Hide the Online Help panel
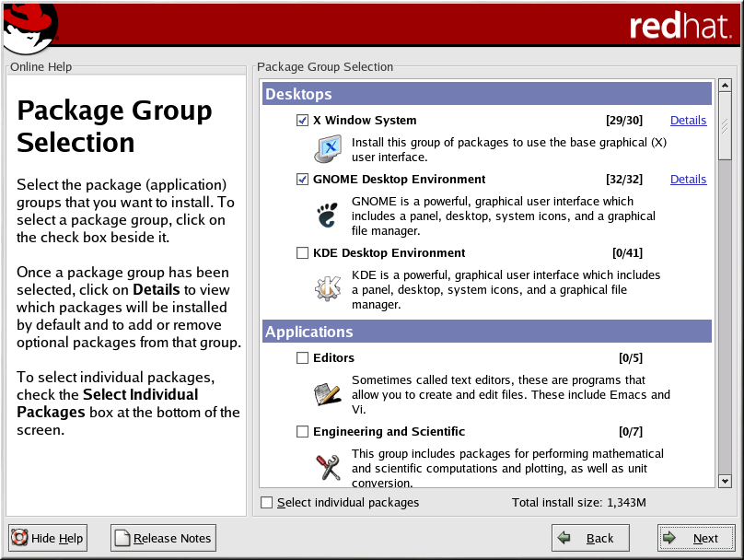Viewport: 744px width, 560px height. tap(48, 538)
